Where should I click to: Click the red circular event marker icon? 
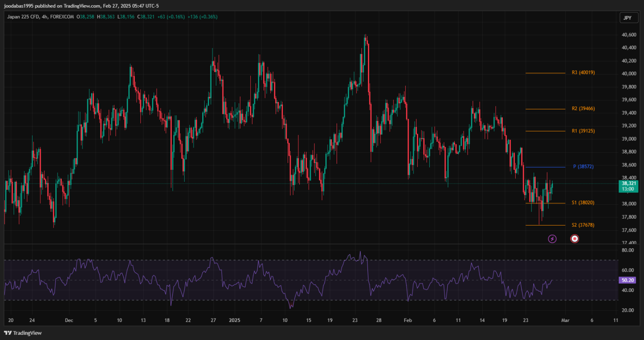pyautogui.click(x=574, y=239)
